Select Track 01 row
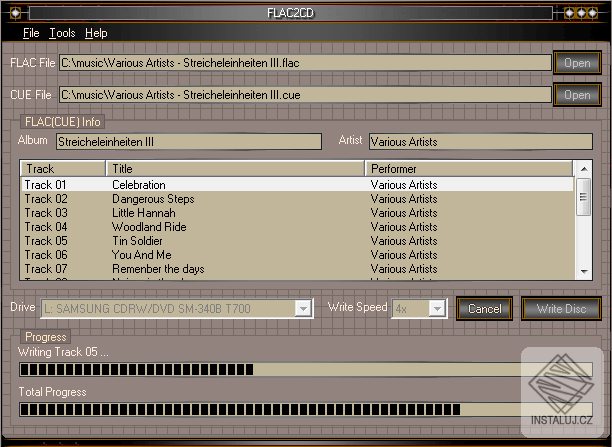612x447 pixels. [x=297, y=185]
